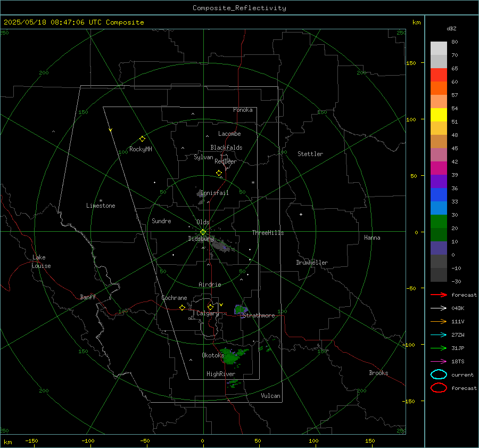Click the Ponoka label
The width and height of the screenshot is (479, 448).
coord(243,110)
